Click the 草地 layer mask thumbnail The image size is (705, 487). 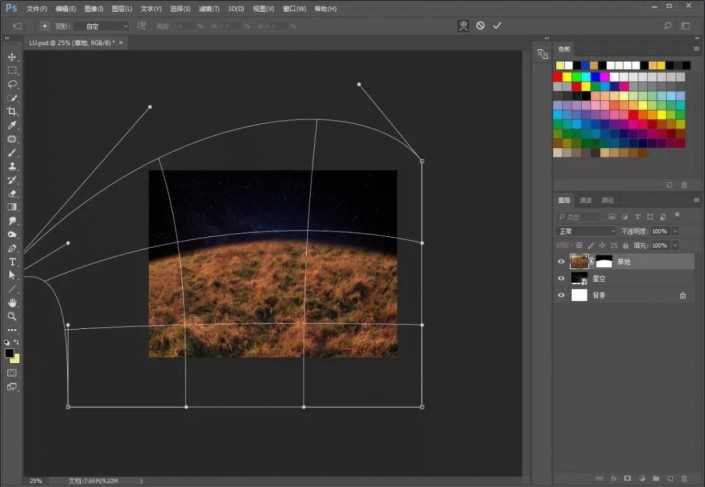(x=604, y=261)
